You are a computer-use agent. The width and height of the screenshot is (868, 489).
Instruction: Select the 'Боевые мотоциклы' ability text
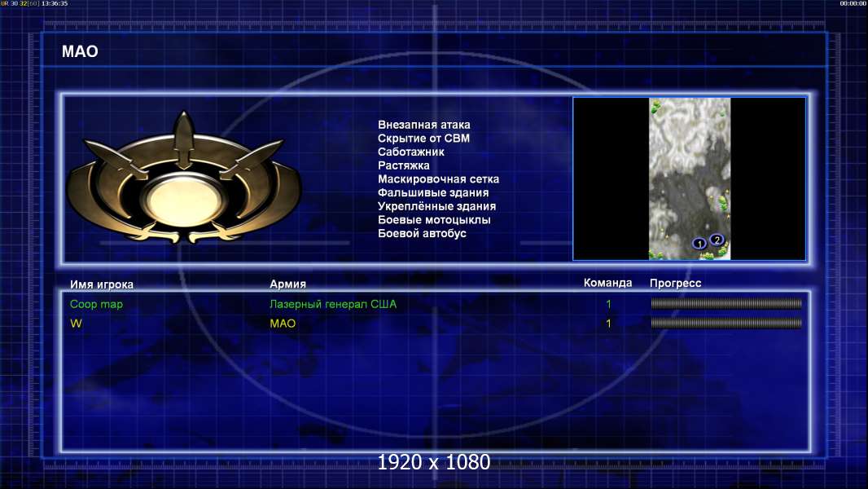tap(434, 220)
